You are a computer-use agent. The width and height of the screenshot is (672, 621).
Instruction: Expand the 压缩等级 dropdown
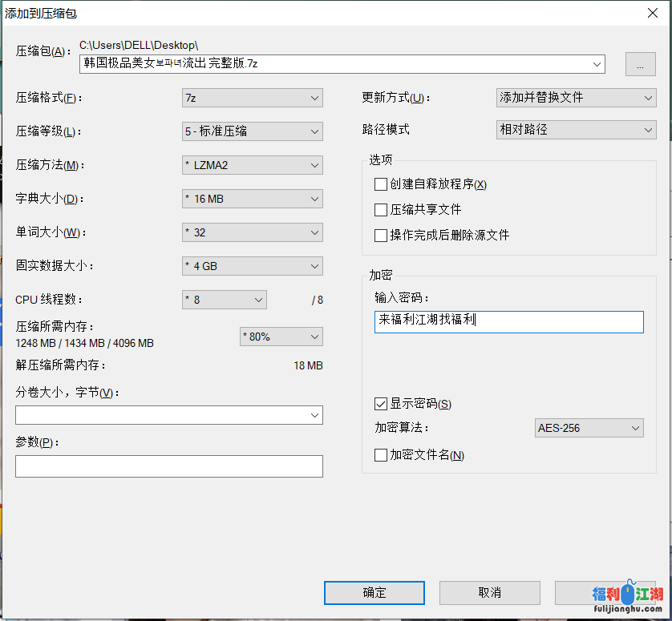(252, 131)
